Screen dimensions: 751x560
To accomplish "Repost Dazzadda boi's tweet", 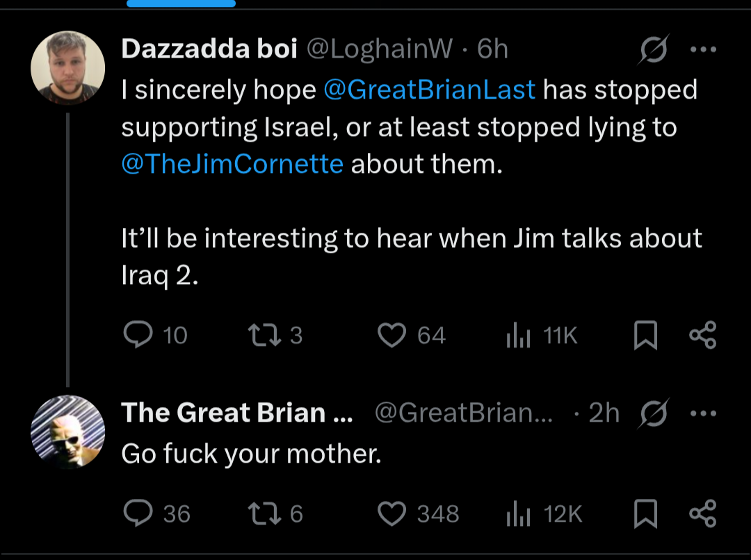I will coord(264,336).
